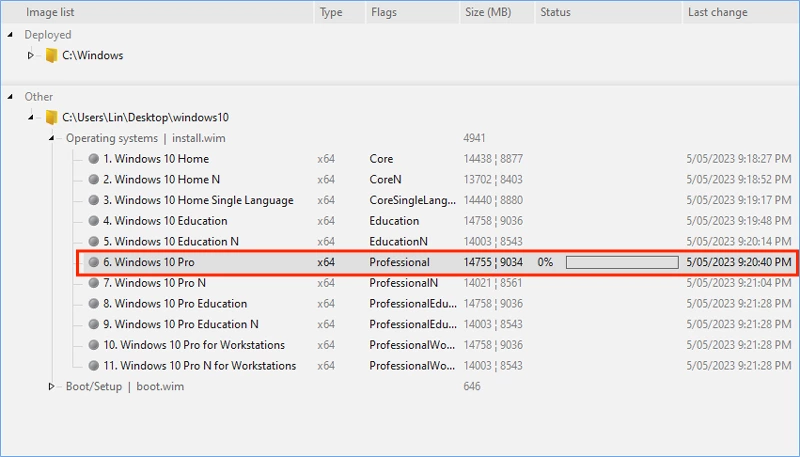Screen dimensions: 800x457
Task: Click the Other group label
Action: pyautogui.click(x=39, y=96)
